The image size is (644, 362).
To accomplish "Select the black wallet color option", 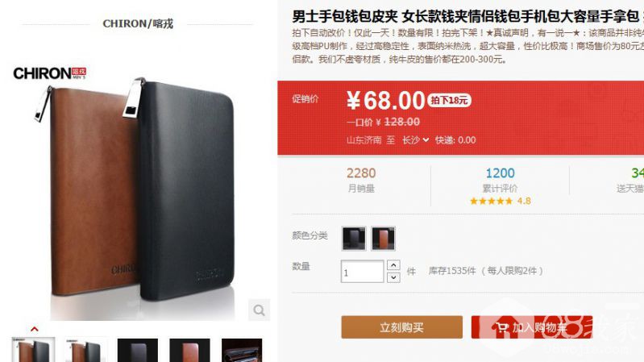I will [354, 238].
